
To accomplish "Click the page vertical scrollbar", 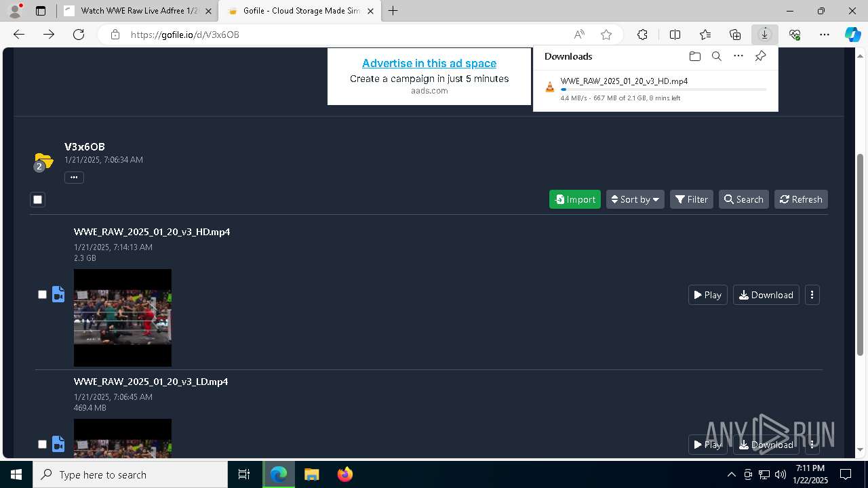I will [861, 254].
